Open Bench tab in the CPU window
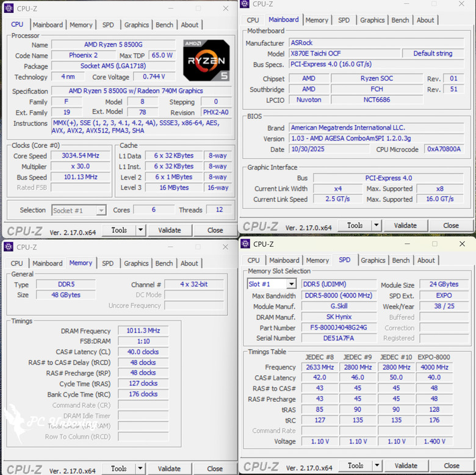 pos(165,25)
